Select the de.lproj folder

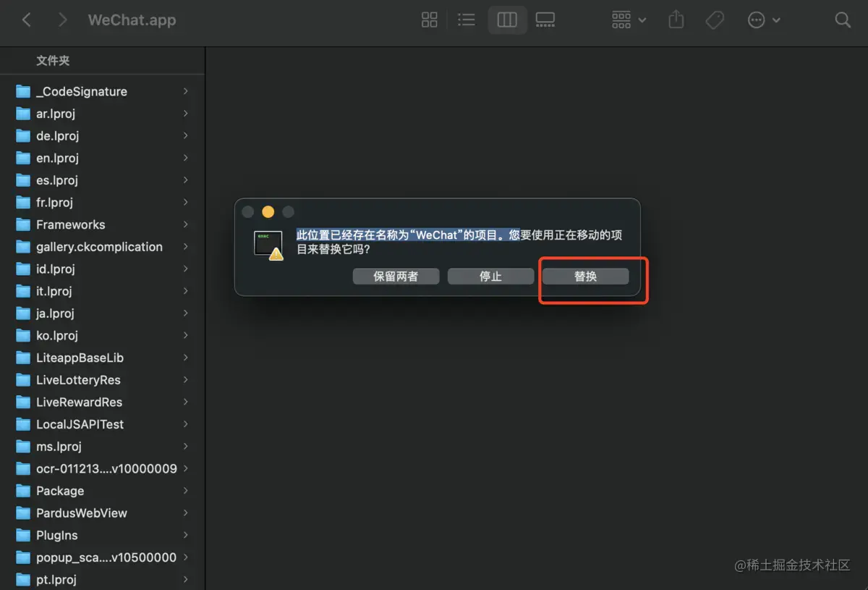pyautogui.click(x=103, y=135)
